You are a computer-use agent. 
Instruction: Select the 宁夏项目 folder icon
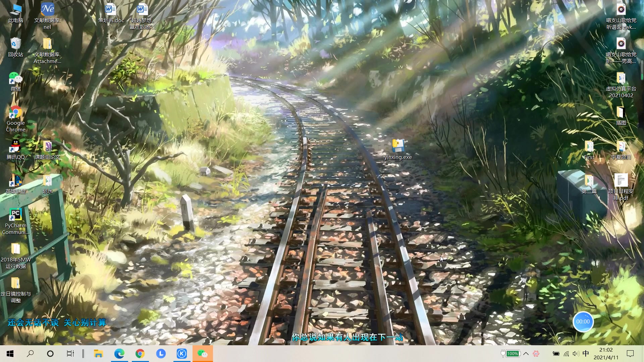[x=621, y=150]
